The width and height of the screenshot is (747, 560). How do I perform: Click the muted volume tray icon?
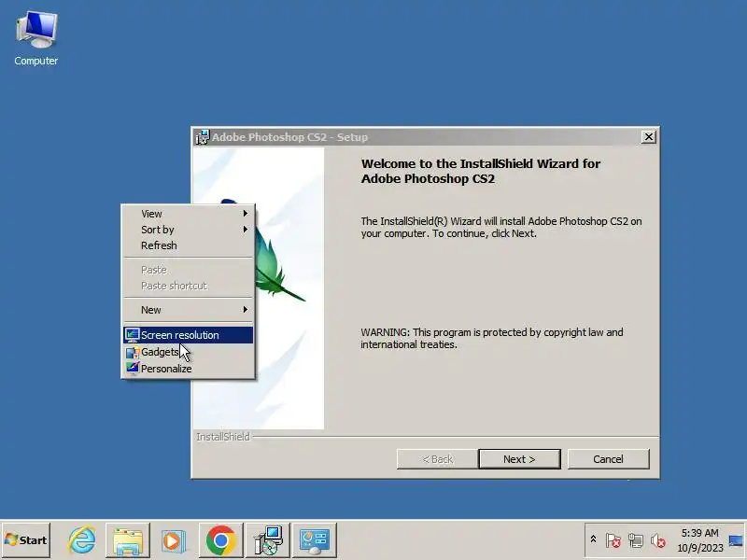(x=658, y=540)
